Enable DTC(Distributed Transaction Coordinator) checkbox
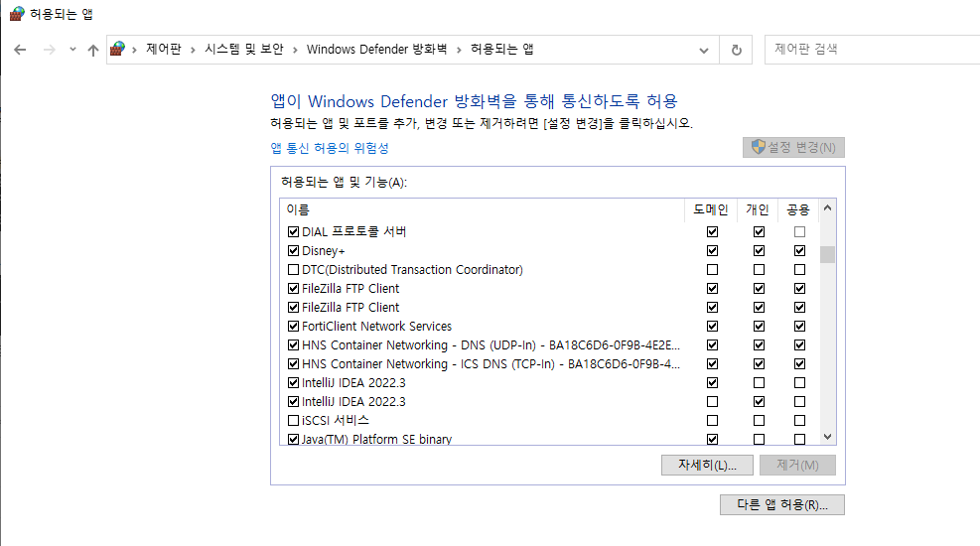 pos(293,270)
